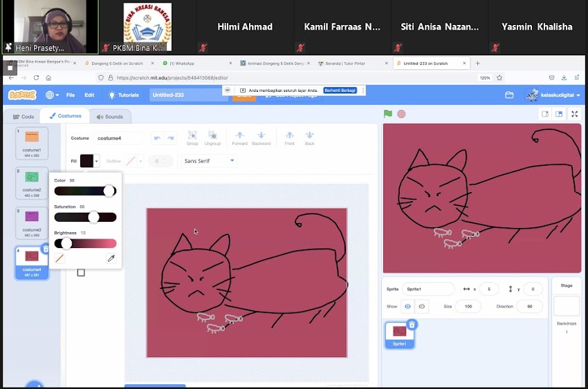Switch to small stage layout
Image resolution: width=588 pixels, height=389 pixels.
coord(545,114)
